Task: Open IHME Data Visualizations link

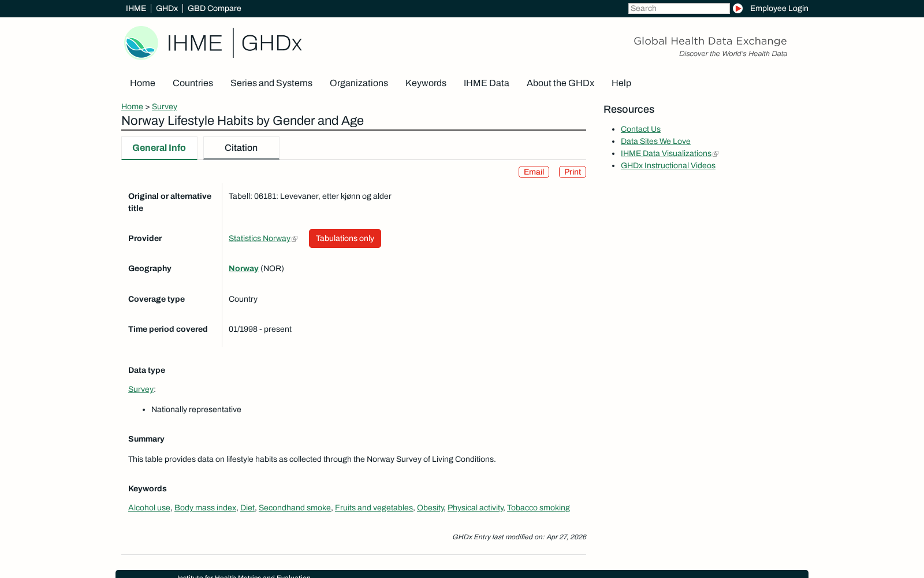Action: (666, 154)
